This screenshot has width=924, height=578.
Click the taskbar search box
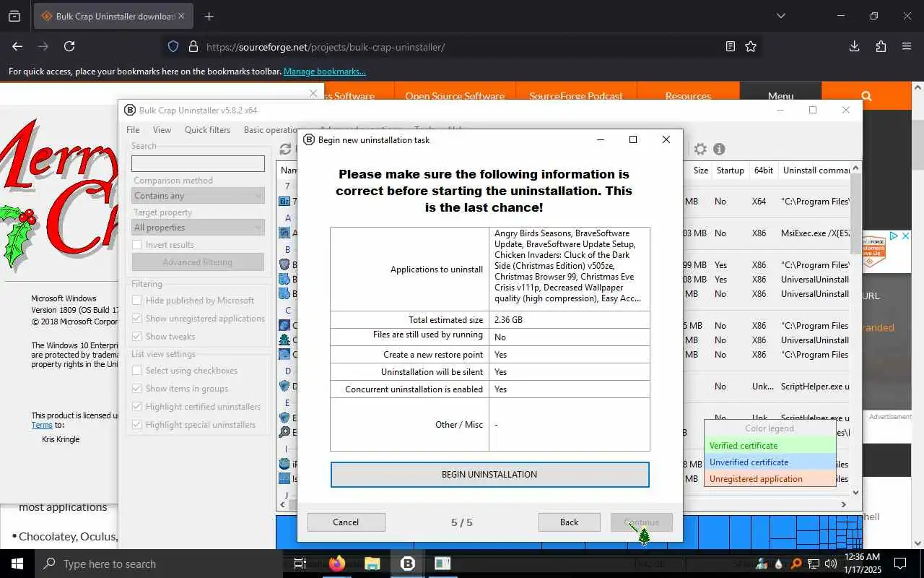159,564
